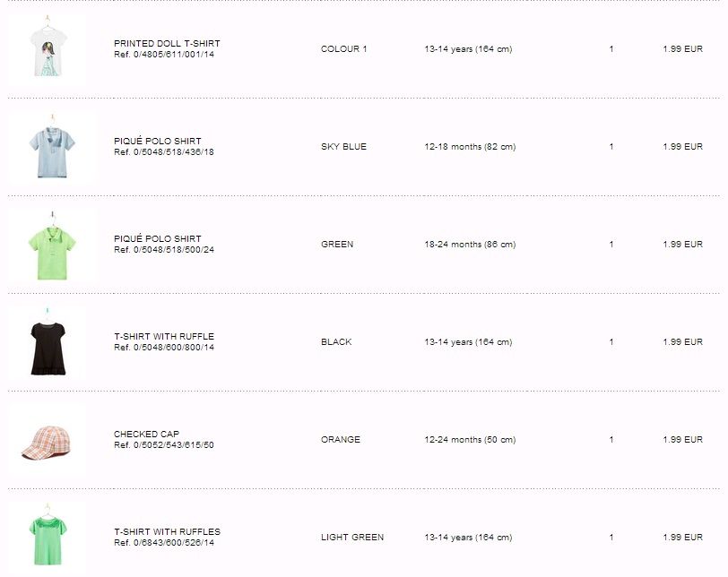Screen dimensions: 728x577
Task: Select the "18-24 months (86 cm)" size text
Action: (x=470, y=245)
